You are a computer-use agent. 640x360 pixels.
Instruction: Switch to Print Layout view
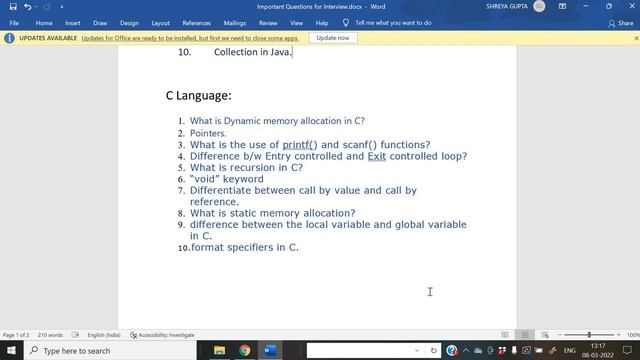[525, 335]
